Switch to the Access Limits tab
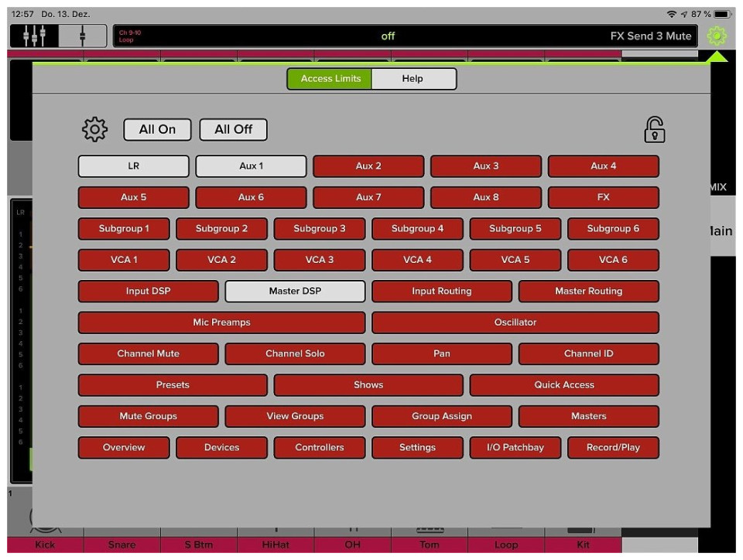The image size is (743, 560). pyautogui.click(x=330, y=79)
